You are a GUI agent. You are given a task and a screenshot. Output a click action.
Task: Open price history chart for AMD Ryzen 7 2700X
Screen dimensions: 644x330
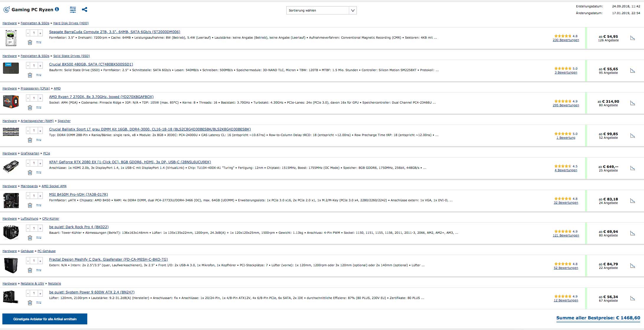pos(632,103)
